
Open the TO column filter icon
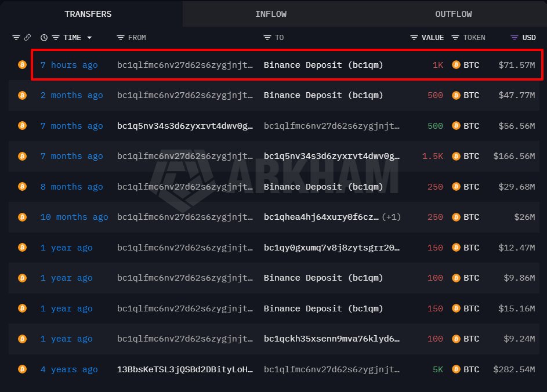[267, 37]
